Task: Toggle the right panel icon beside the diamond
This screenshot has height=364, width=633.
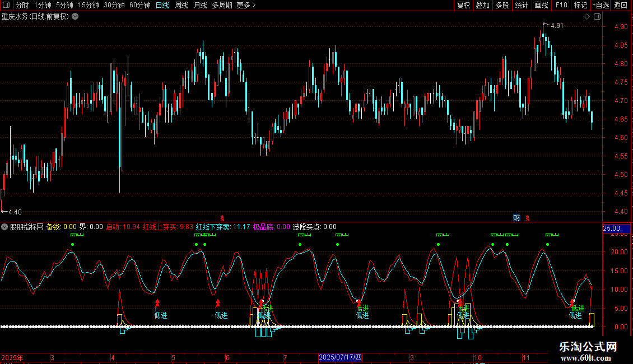Action: pyautogui.click(x=597, y=17)
